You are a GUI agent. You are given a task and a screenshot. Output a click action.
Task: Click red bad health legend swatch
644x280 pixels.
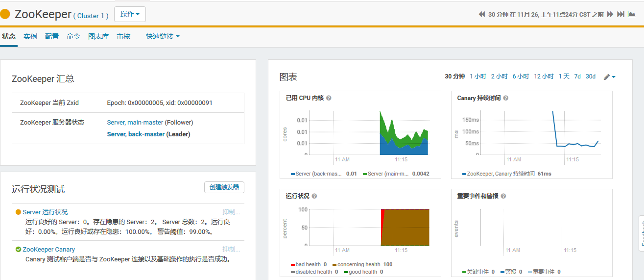293,265
